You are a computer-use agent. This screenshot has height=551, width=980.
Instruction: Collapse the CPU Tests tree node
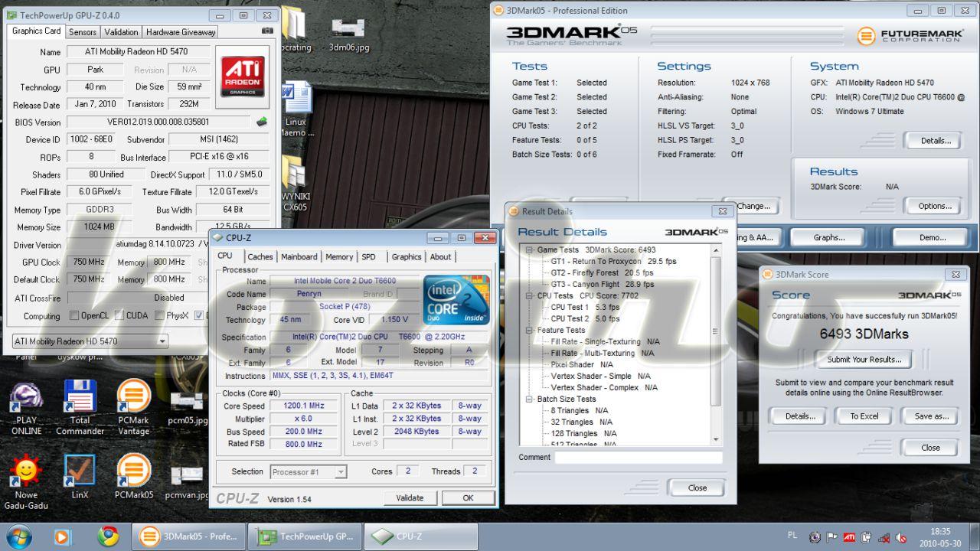[528, 295]
